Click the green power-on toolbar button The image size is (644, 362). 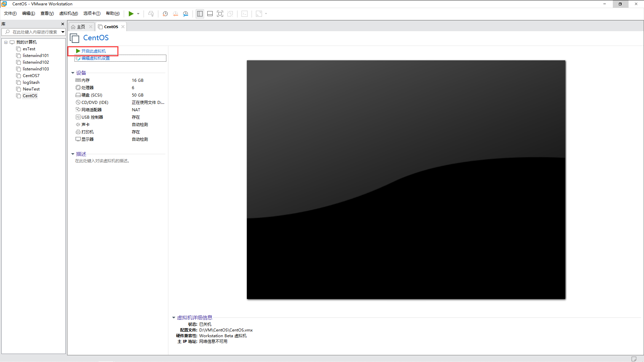pyautogui.click(x=131, y=14)
